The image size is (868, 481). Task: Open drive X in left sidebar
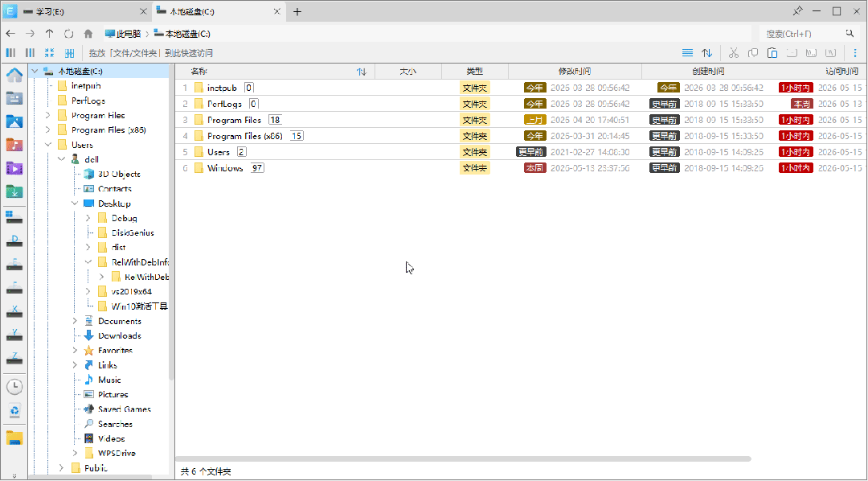coord(14,310)
